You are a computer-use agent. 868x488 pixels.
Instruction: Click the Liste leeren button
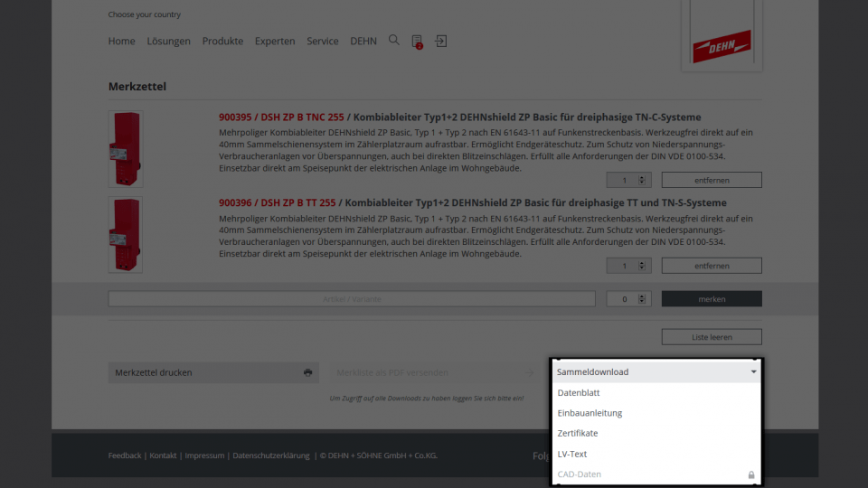click(x=712, y=337)
